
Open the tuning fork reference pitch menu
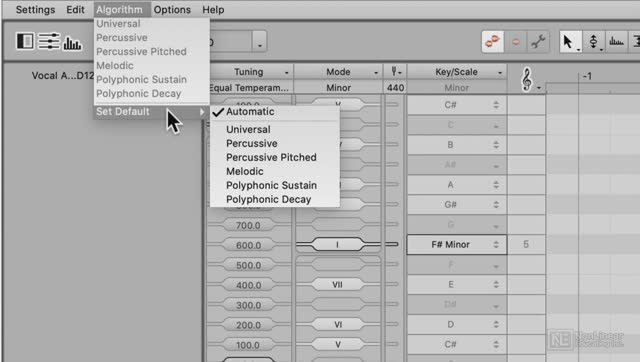pos(395,72)
